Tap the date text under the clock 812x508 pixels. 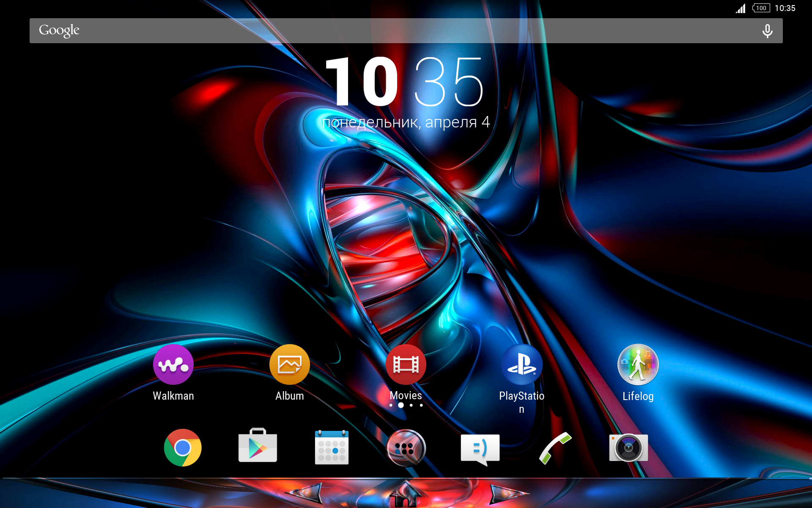coord(406,122)
